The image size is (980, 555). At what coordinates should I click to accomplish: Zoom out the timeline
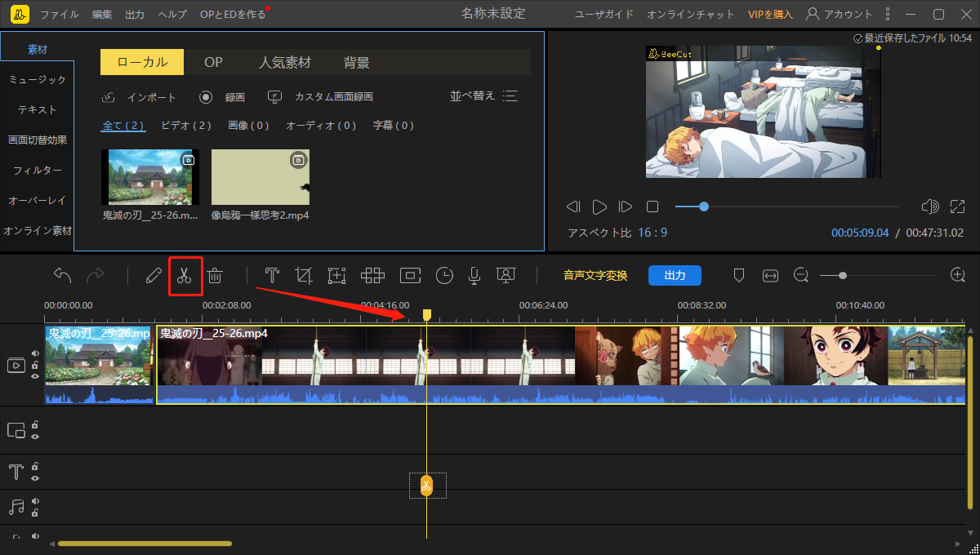801,276
